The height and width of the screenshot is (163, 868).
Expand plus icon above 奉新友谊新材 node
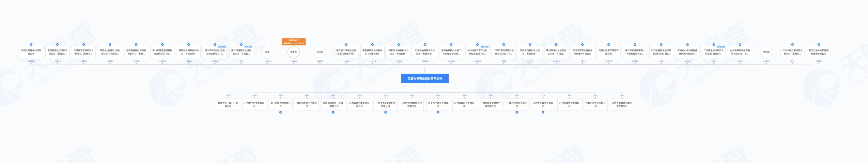[x=530, y=44]
